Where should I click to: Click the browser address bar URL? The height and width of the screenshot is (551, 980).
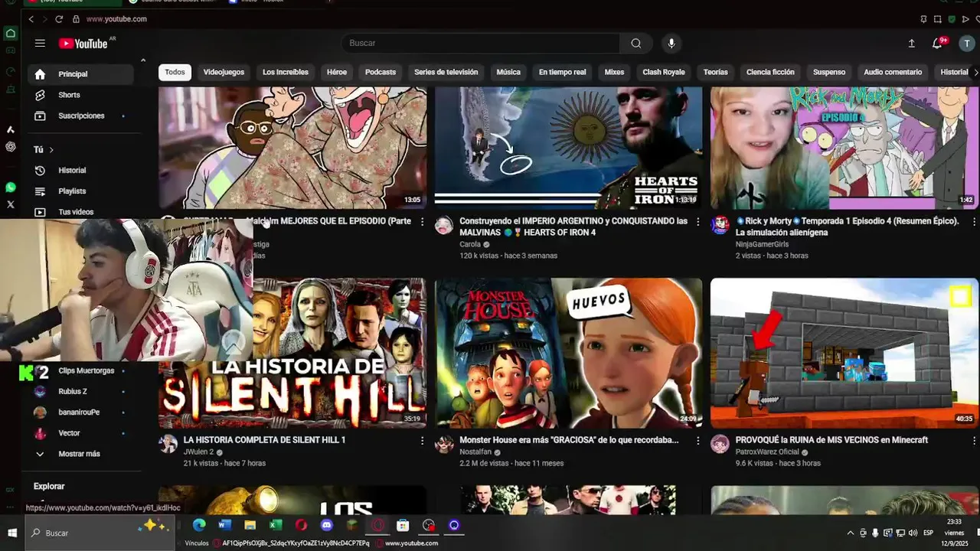coord(116,19)
